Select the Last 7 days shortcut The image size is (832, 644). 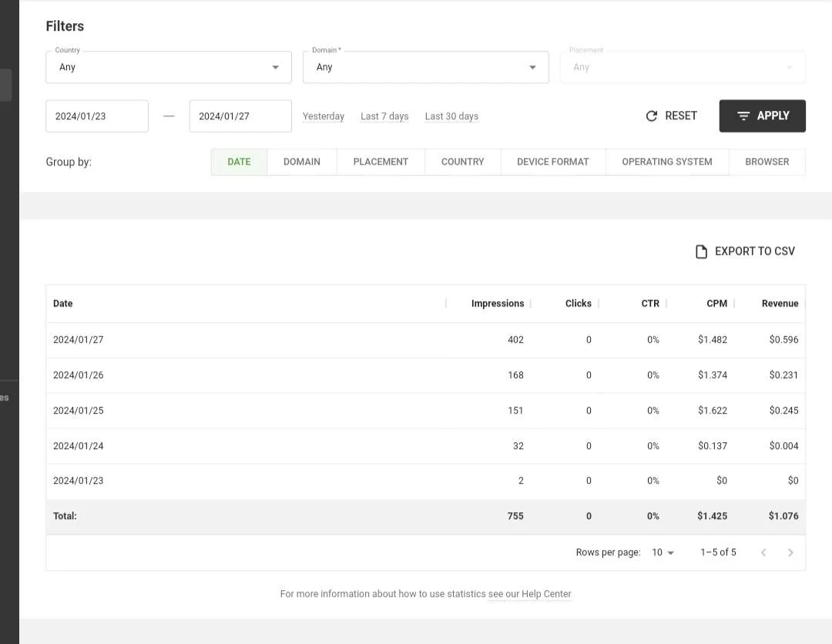pyautogui.click(x=384, y=116)
